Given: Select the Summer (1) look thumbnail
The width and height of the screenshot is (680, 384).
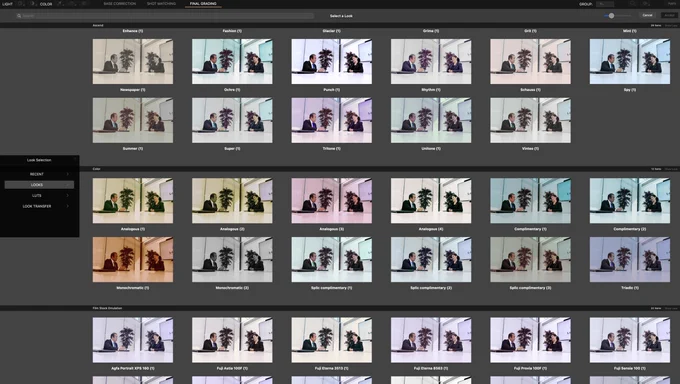Looking at the screenshot, I should [133, 120].
